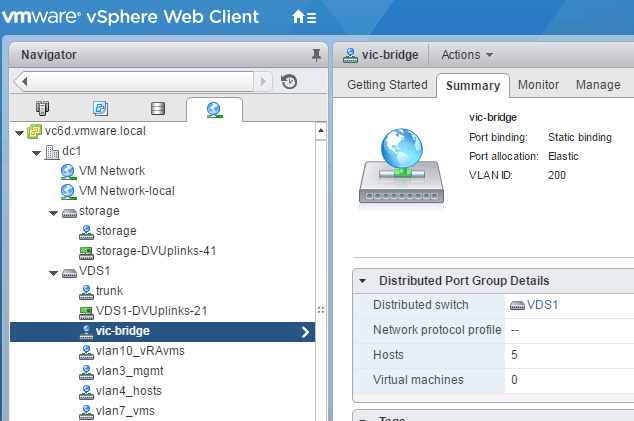Collapse the vc6d.vmware.local tree node
Screen dimensions: 634x421
coord(19,132)
